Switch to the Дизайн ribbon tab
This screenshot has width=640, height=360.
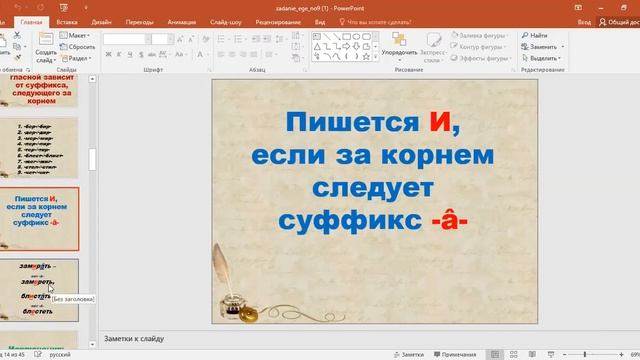pos(102,22)
